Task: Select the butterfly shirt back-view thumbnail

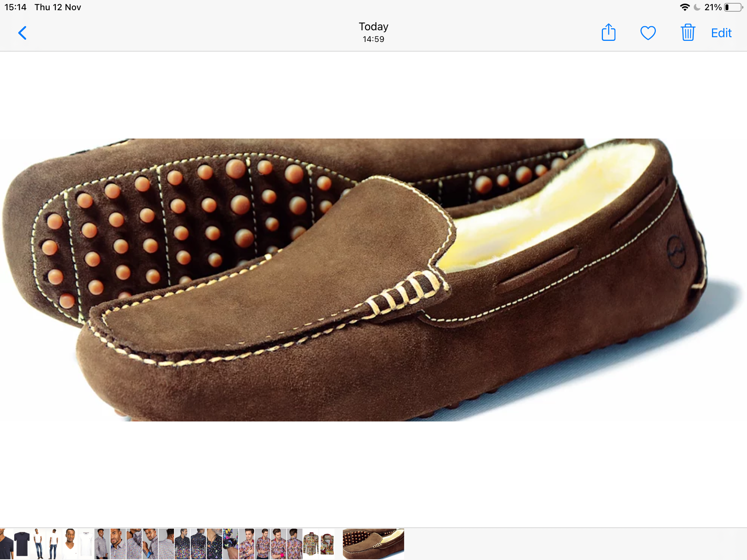Action: click(198, 544)
